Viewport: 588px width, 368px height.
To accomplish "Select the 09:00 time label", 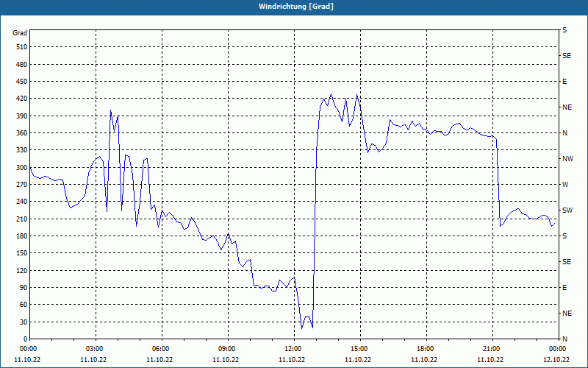I will (x=228, y=349).
